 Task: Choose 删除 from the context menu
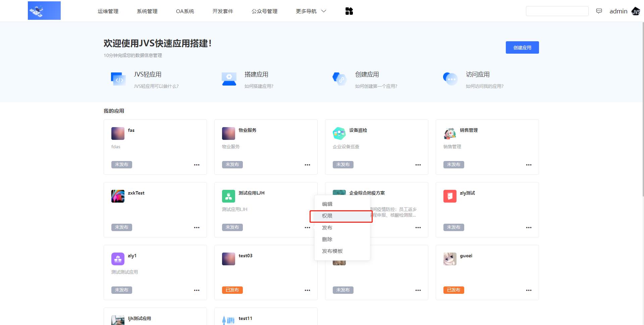point(342,239)
